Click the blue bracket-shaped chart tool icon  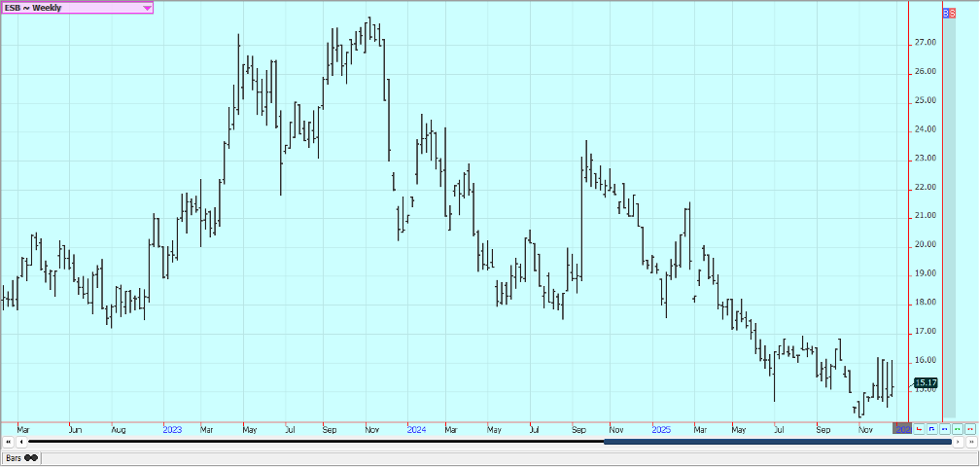click(931, 428)
